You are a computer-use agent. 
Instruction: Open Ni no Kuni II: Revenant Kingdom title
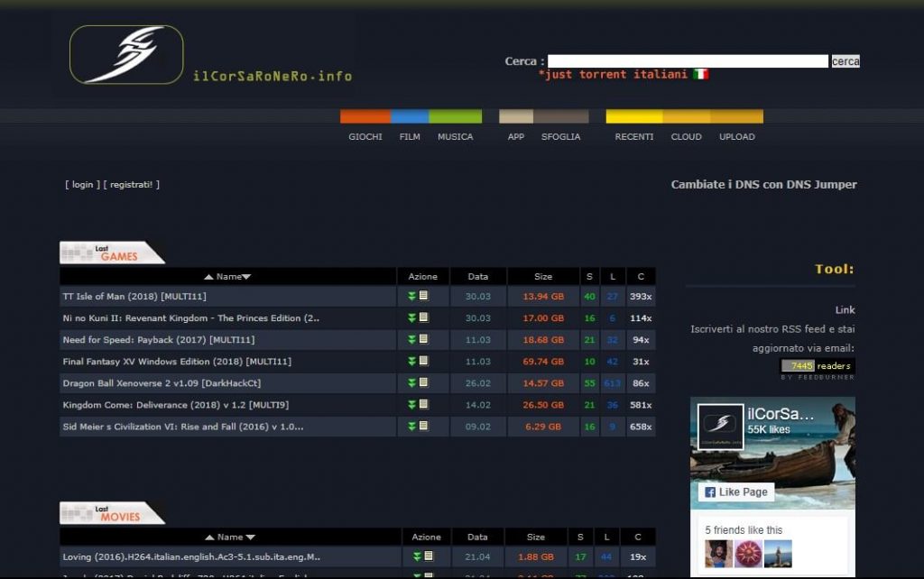[191, 318]
